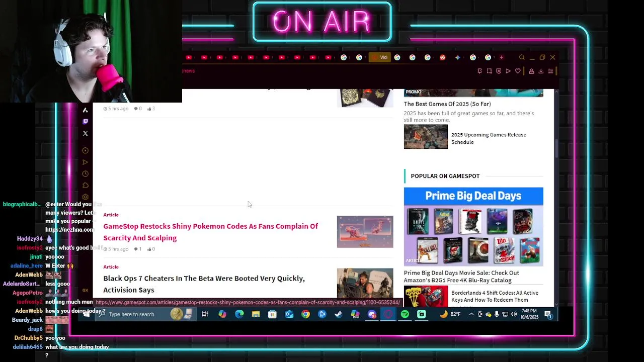Open 'Black Ops 7 Cheaters In The Beta' article

(x=204, y=284)
